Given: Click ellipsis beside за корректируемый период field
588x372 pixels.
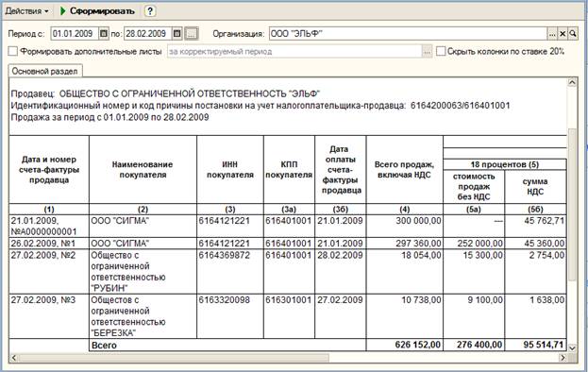Looking at the screenshot, I should (428, 52).
